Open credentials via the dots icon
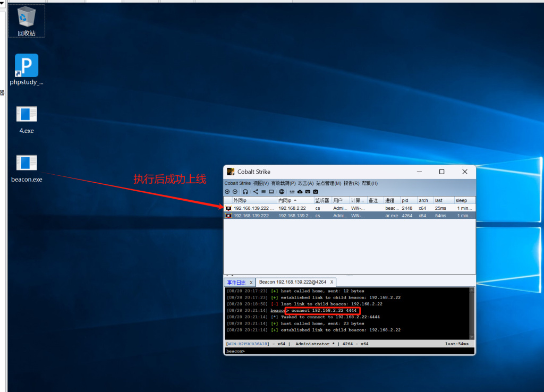 292,192
